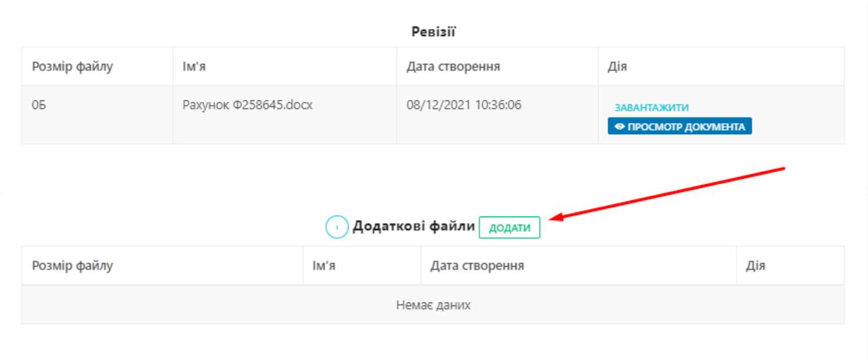Select the file name Рахунок Ф258645.docx
This screenshot has height=360, width=868.
point(247,106)
